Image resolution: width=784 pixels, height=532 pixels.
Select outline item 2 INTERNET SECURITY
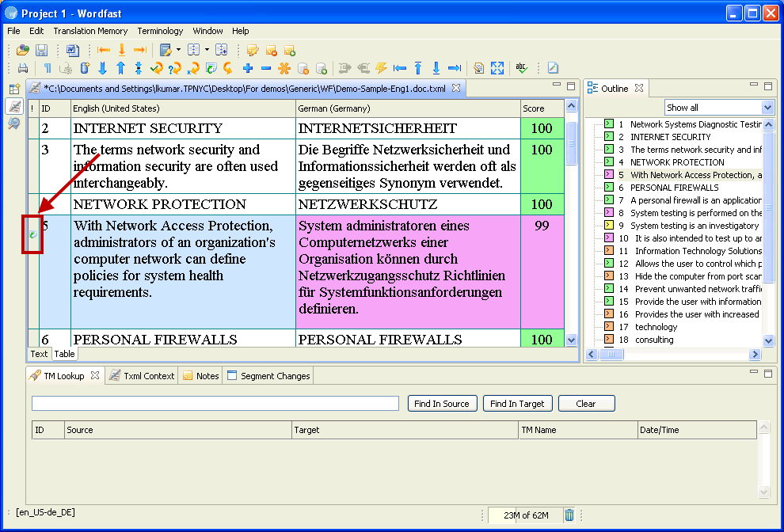click(x=670, y=137)
